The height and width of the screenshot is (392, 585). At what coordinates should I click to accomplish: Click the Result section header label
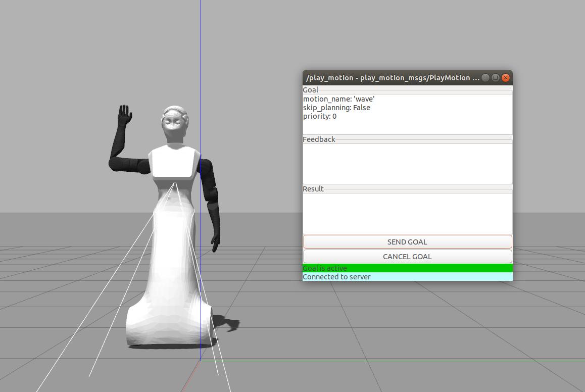click(x=313, y=189)
